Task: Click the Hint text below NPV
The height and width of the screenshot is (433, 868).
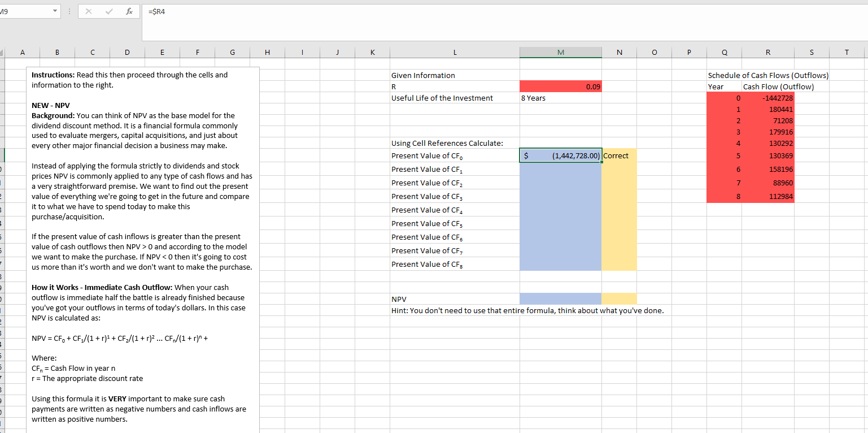Action: click(x=527, y=310)
